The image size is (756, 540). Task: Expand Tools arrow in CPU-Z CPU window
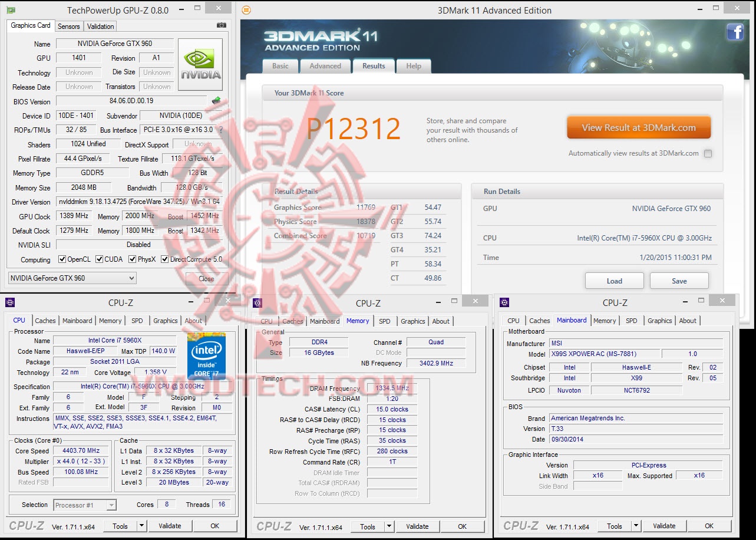pos(141,526)
